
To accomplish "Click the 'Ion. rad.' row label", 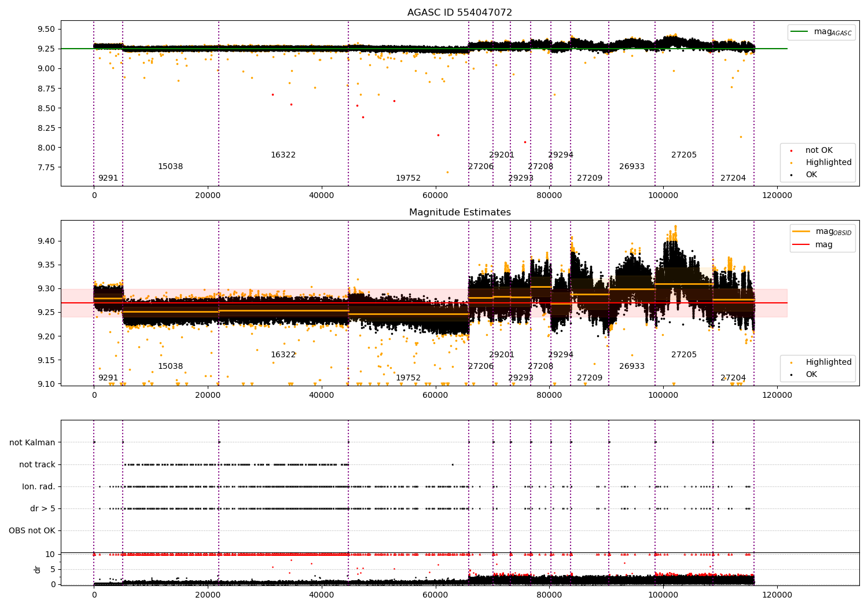I will (39, 487).
